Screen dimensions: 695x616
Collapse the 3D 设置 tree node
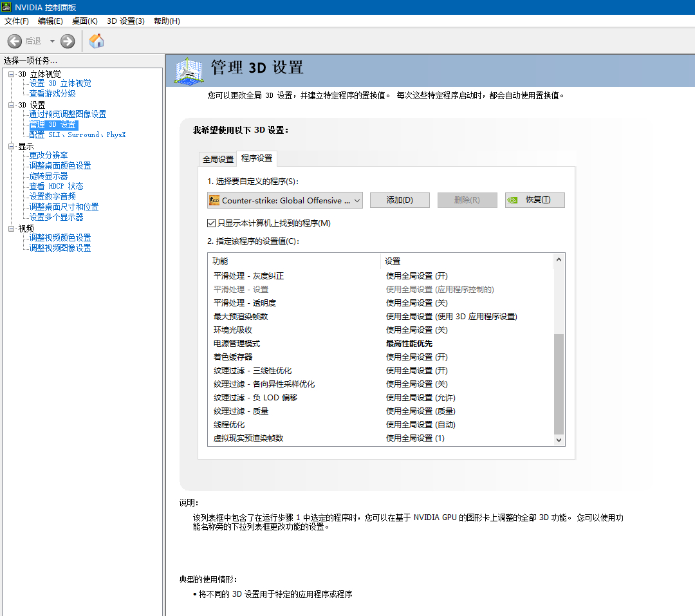pyautogui.click(x=12, y=105)
